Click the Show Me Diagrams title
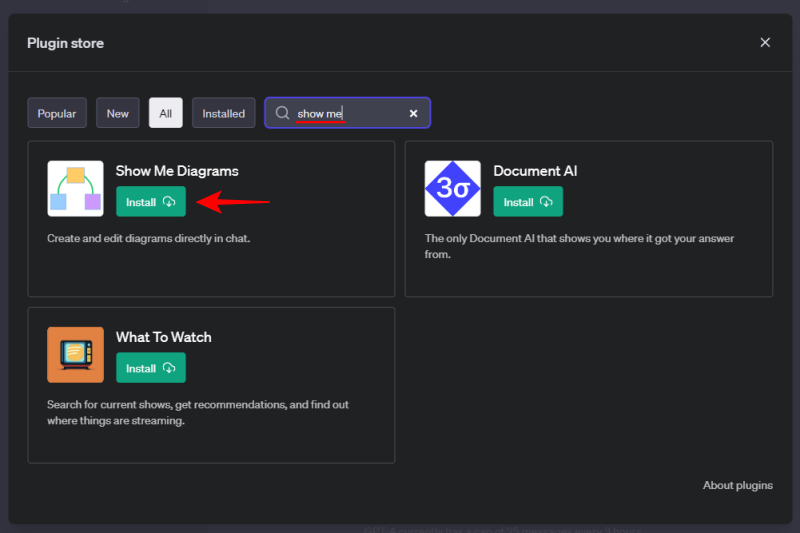The image size is (800, 533). click(x=177, y=171)
